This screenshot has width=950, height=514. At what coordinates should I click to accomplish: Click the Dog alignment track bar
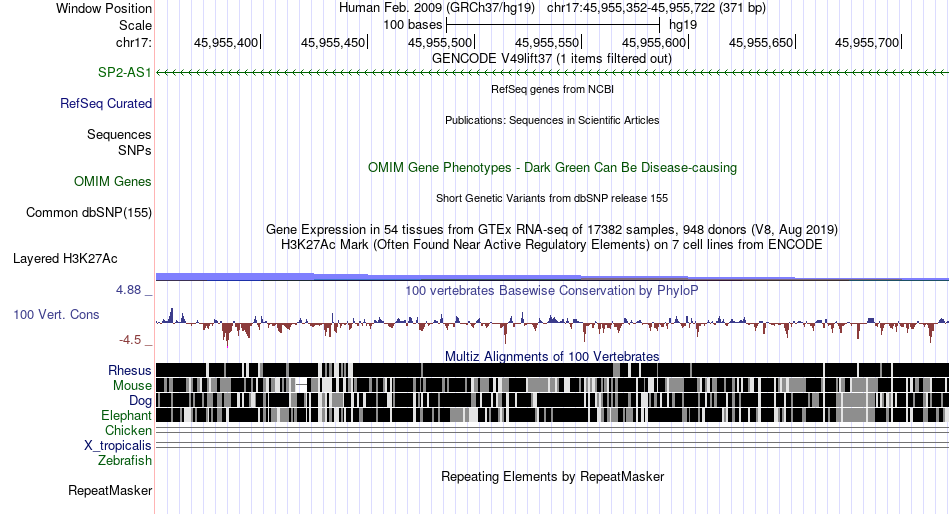(553, 400)
